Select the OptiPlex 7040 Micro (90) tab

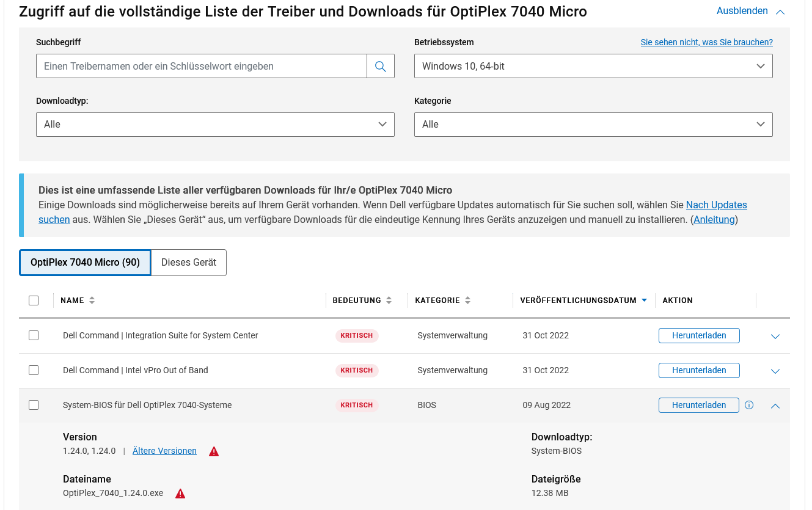tap(85, 263)
